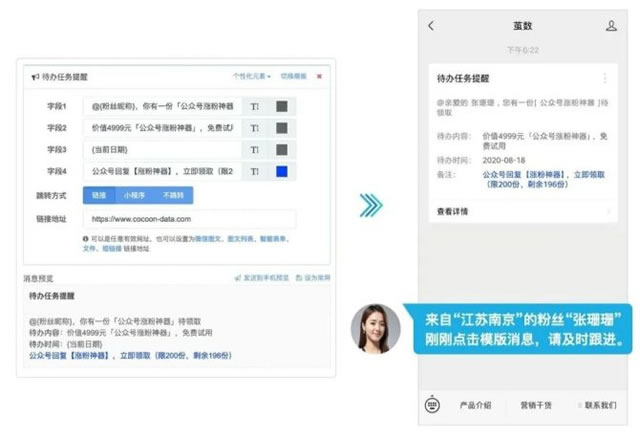Tap the blue 备注 text in phone message
The image size is (640, 439).
(x=543, y=180)
